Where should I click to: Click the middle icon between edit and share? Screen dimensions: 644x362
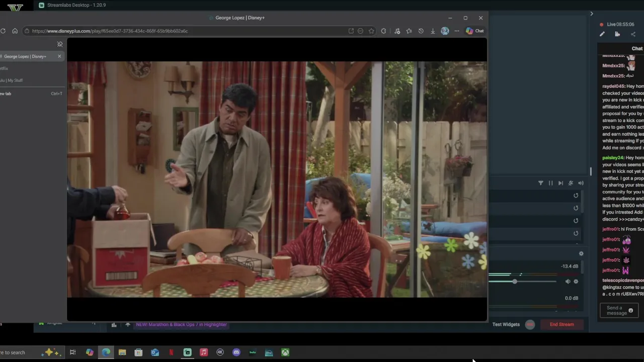click(x=617, y=34)
